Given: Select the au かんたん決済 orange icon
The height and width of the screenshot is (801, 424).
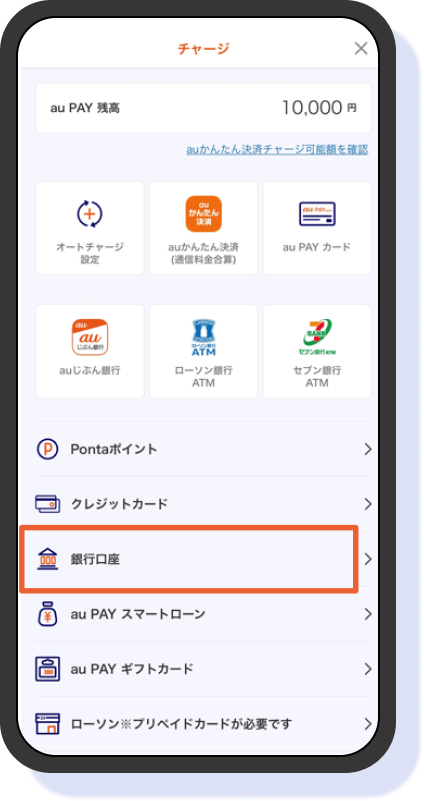Looking at the screenshot, I should coord(203,214).
